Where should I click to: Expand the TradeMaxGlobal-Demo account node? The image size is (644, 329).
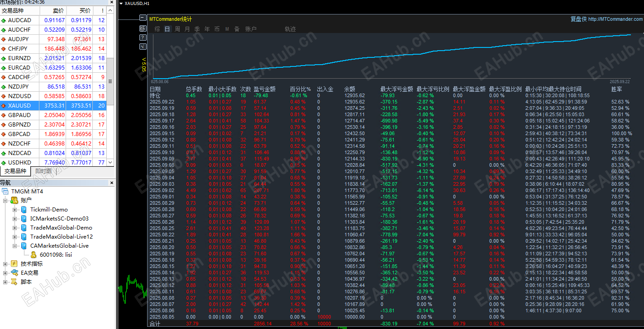tap(15, 227)
